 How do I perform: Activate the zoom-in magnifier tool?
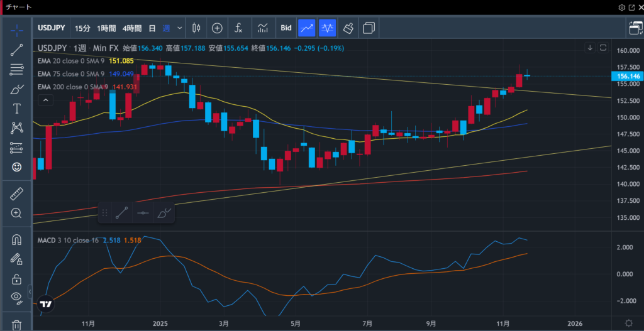17,213
